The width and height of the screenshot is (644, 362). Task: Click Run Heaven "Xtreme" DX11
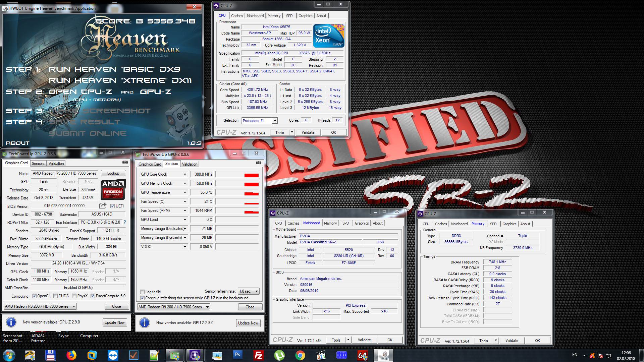point(120,80)
